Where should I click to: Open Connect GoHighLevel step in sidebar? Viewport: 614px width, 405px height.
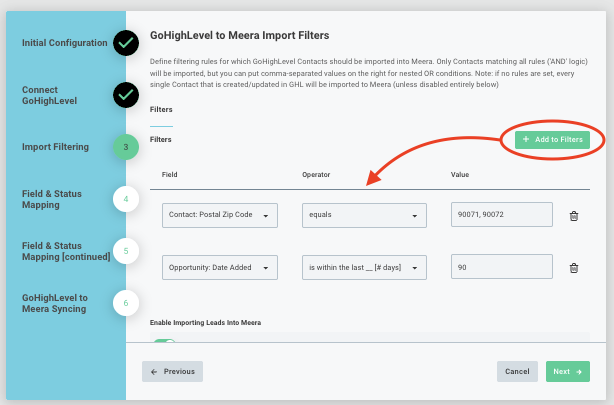point(49,95)
